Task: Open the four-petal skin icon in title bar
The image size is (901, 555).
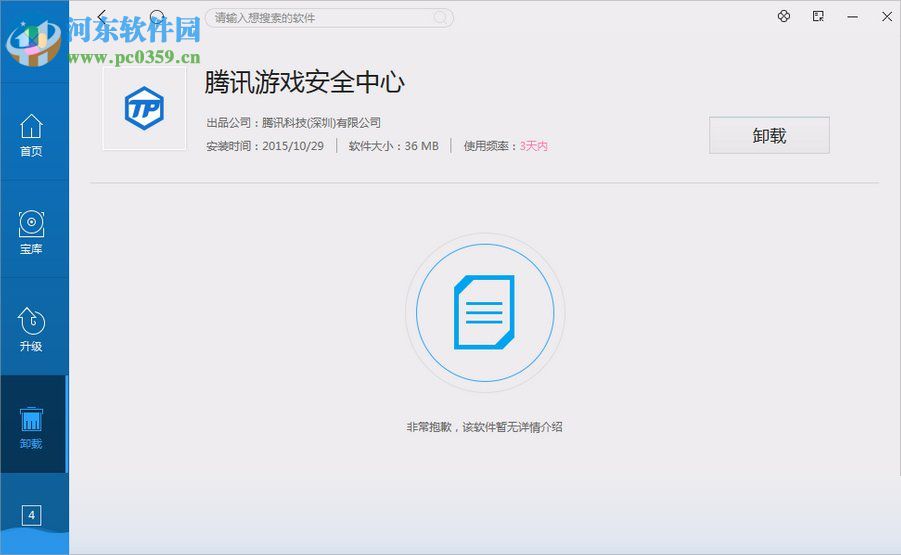Action: pos(784,17)
